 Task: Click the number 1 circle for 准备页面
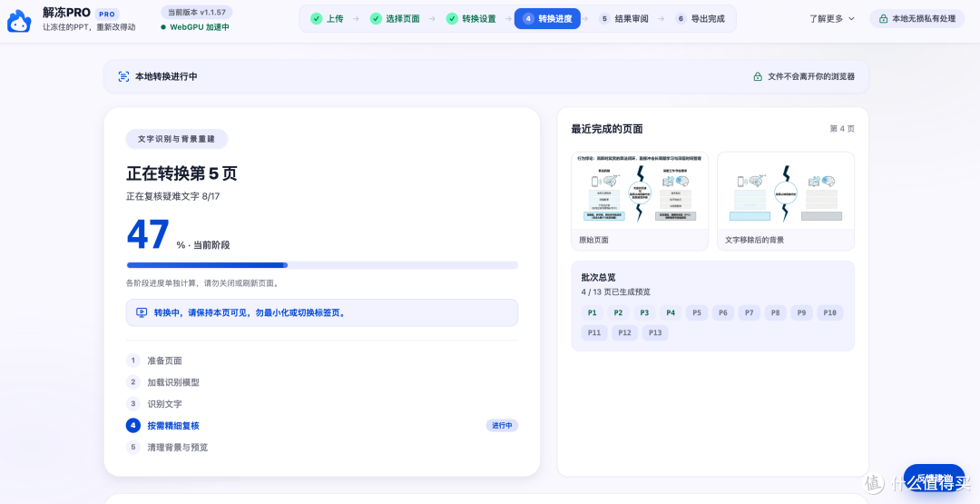(x=133, y=361)
